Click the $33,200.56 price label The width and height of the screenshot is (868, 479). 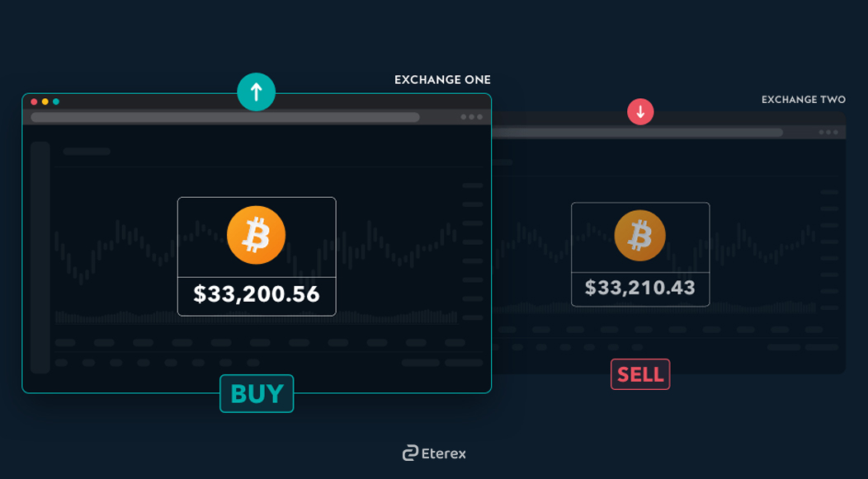[x=257, y=294]
